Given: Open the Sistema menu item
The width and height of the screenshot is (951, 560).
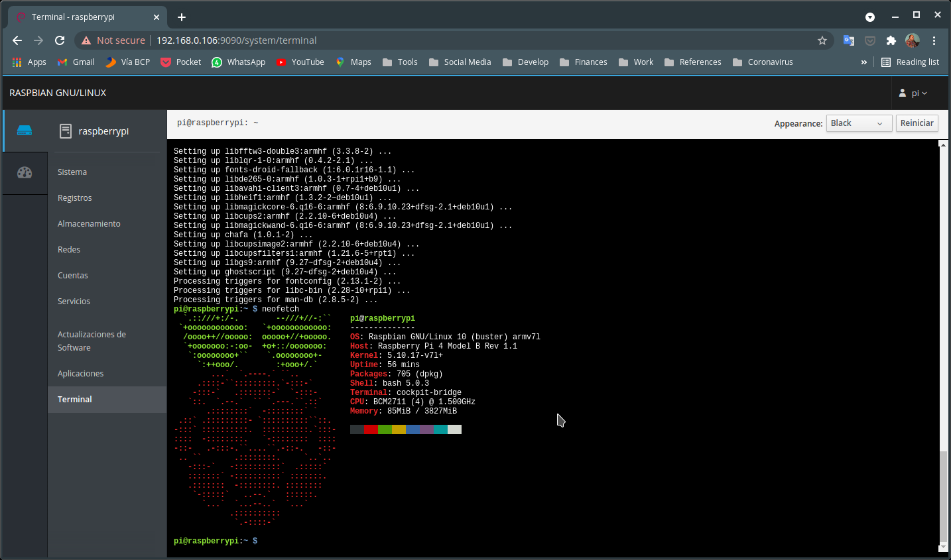Looking at the screenshot, I should tap(72, 172).
